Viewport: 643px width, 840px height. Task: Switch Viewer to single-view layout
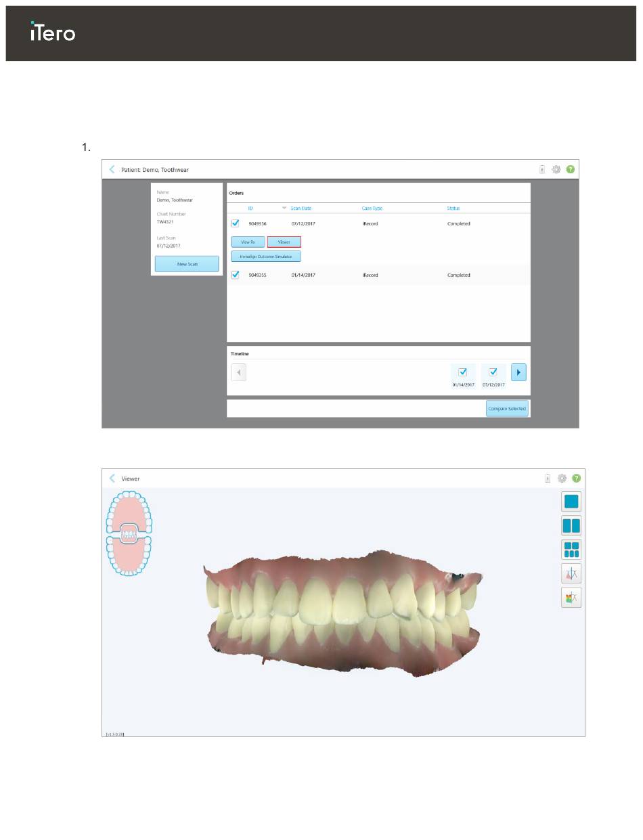(571, 502)
